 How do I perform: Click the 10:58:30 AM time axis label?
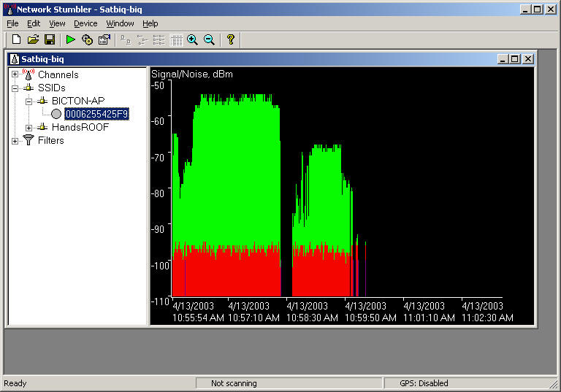[x=312, y=318]
